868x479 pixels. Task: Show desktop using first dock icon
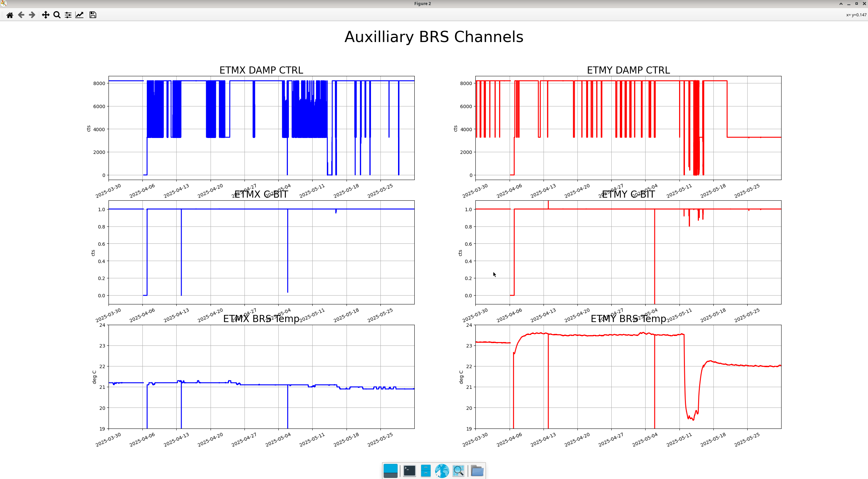tap(390, 471)
